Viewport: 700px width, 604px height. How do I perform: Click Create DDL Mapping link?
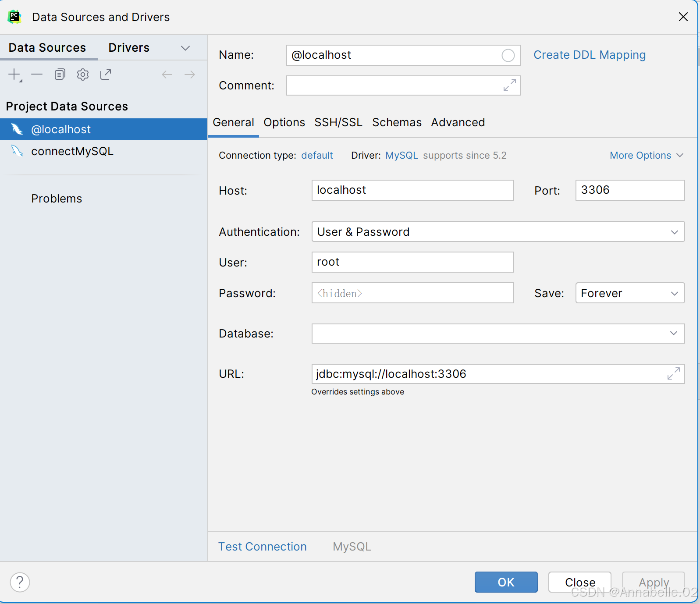click(590, 55)
